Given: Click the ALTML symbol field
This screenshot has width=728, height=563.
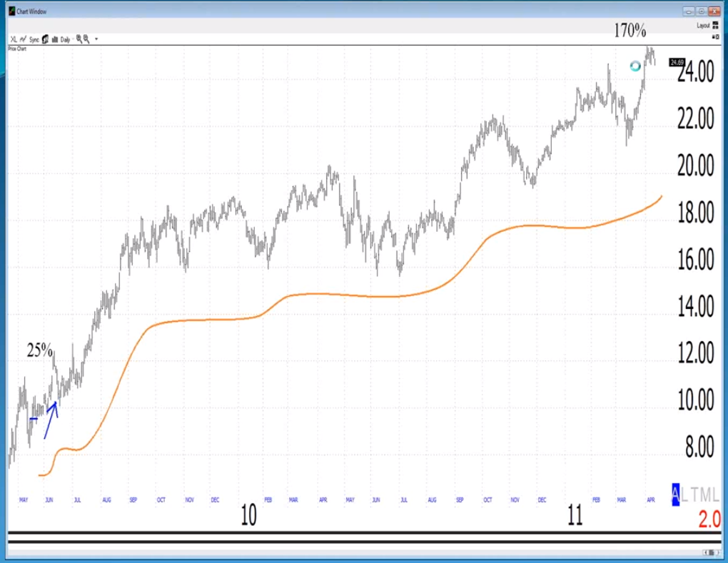Looking at the screenshot, I should pos(695,494).
